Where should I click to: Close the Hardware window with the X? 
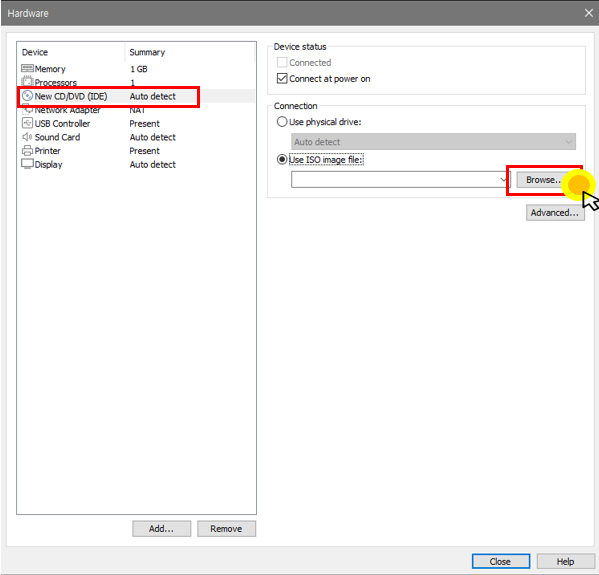[x=589, y=13]
